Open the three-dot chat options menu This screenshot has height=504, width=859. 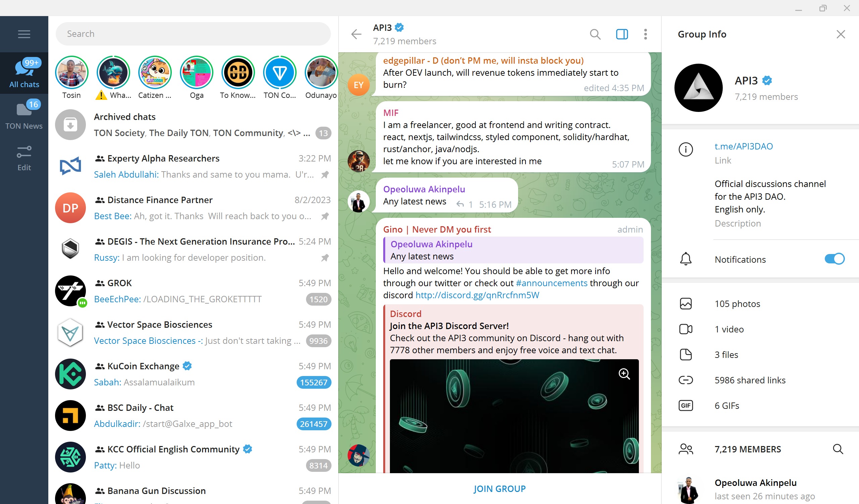pyautogui.click(x=645, y=34)
